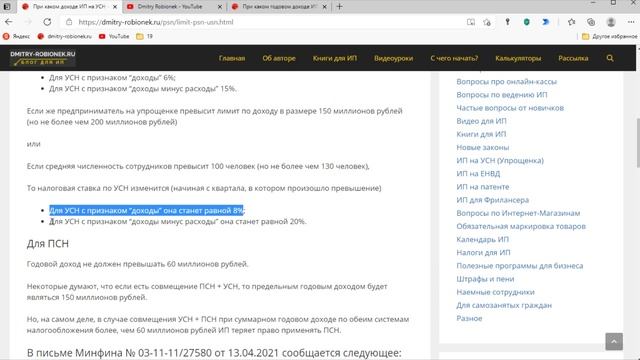Click the heading about письме Минфина № 03-11-11/27580
The height and width of the screenshot is (360, 640).
coord(214,353)
